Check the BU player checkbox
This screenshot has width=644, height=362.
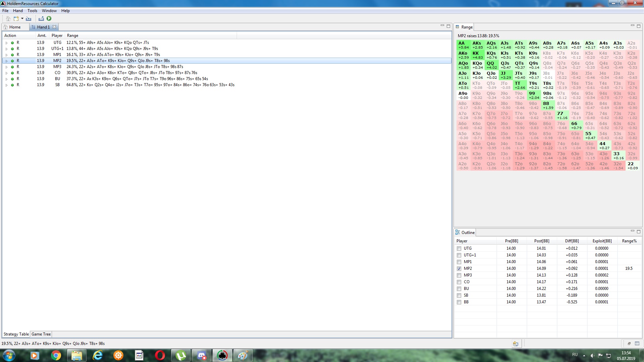coord(459,289)
